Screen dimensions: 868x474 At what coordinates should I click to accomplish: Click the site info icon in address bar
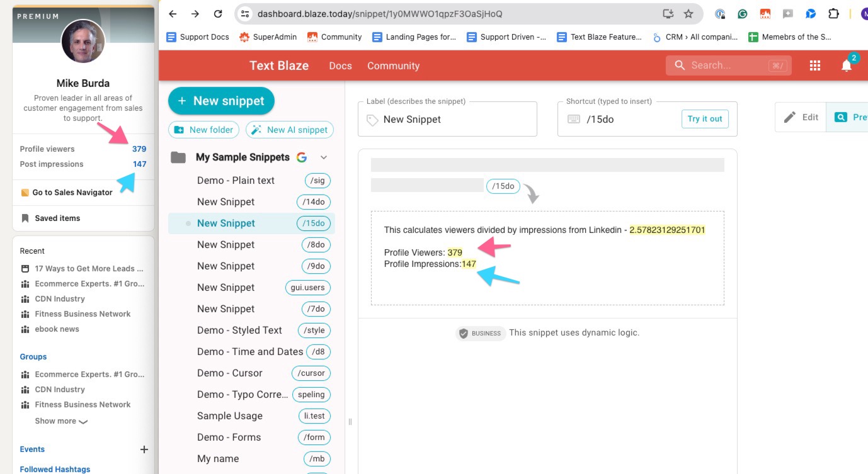click(x=246, y=14)
